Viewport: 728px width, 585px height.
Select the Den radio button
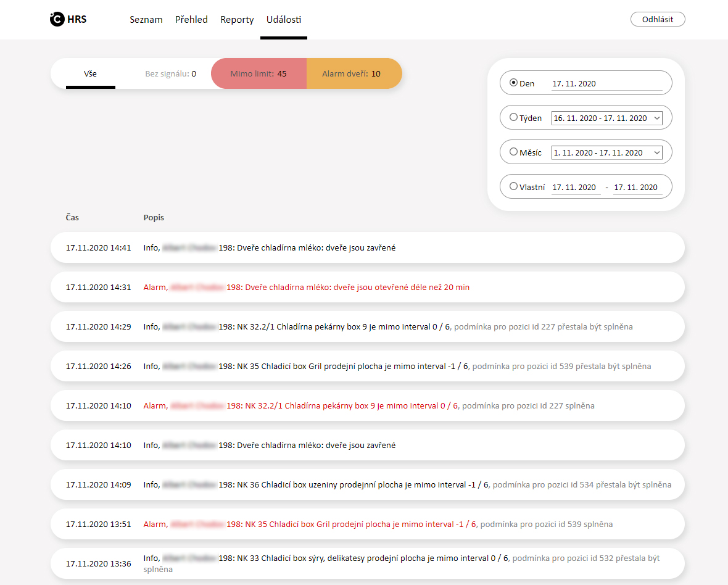513,83
